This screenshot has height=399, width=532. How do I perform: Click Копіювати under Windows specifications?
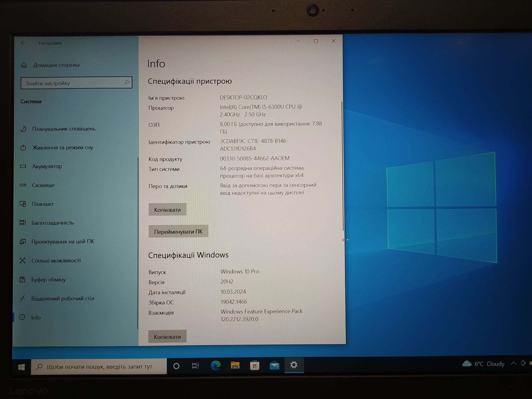pyautogui.click(x=167, y=337)
